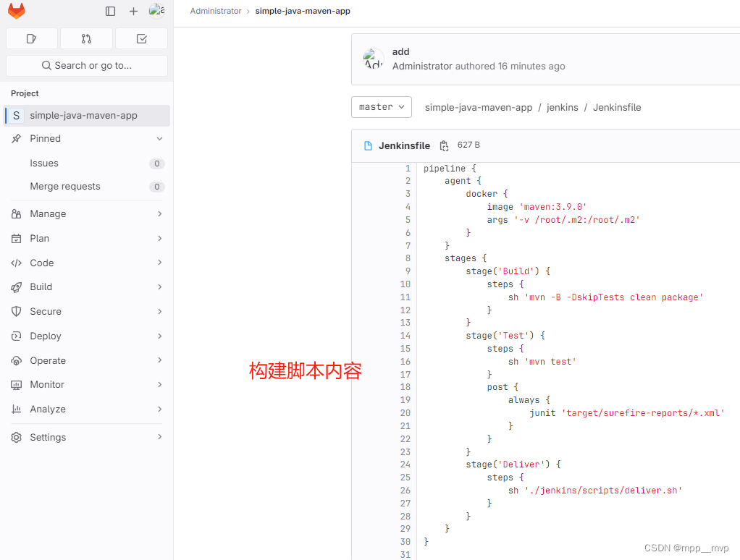Click the Build rocket icon
This screenshot has width=740, height=560.
(x=17, y=287)
